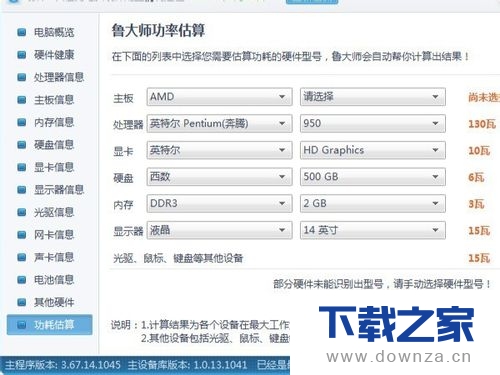Go to 光驱信息 page

[x=54, y=212]
